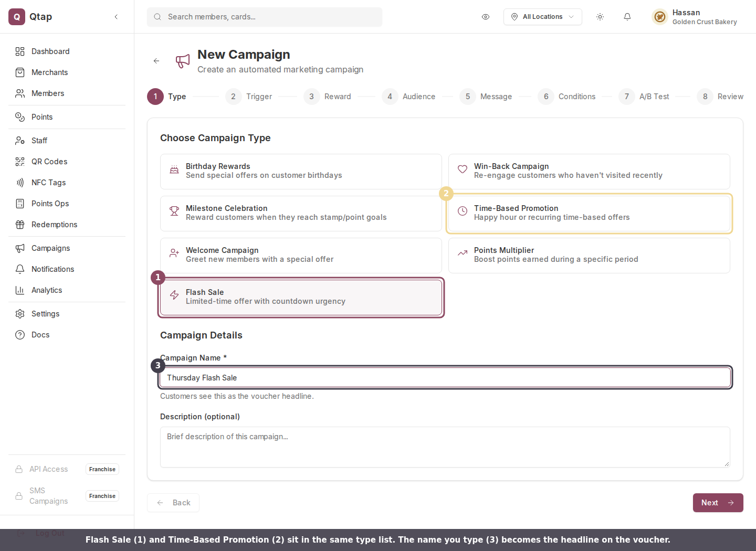The height and width of the screenshot is (551, 756).
Task: Click the QR Codes sidebar icon
Action: click(x=20, y=162)
